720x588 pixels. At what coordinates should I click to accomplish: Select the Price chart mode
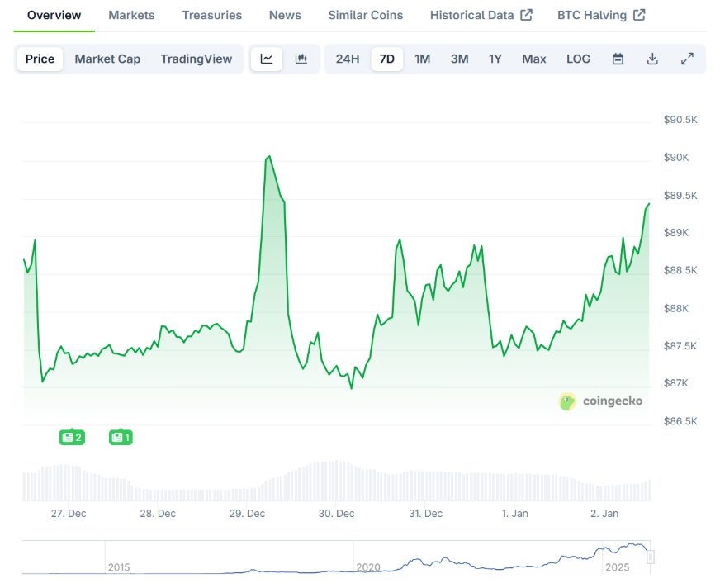coord(40,59)
